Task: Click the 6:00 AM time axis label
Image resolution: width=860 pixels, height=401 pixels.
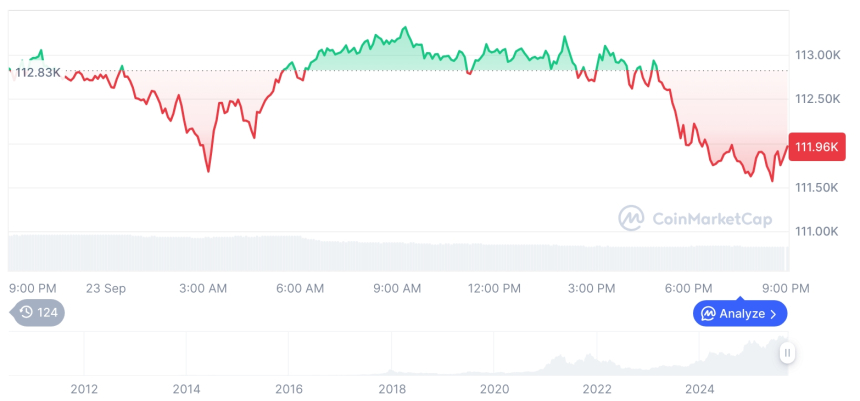Action: pyautogui.click(x=300, y=288)
